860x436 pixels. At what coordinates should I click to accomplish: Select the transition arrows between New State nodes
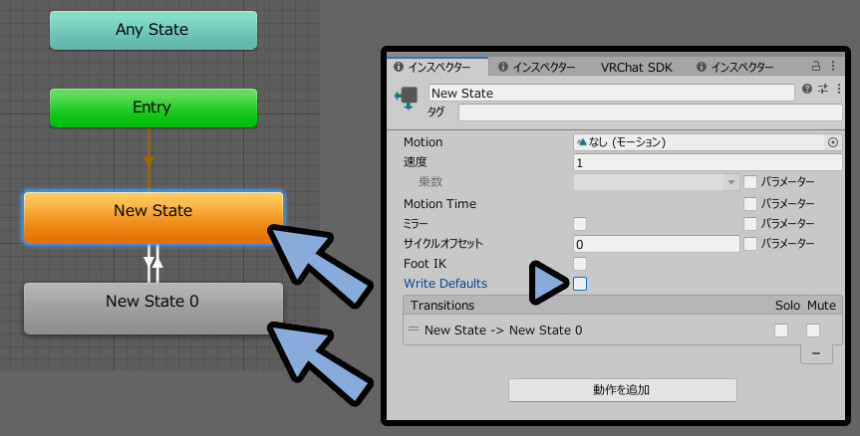coord(153,264)
